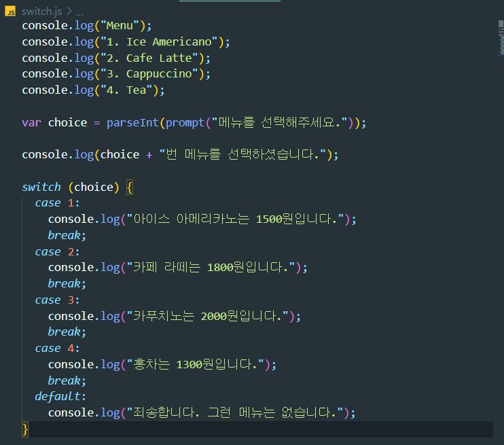The image size is (504, 445).
Task: Click "카페 라떼는 1800원입니다." string
Action: point(211,268)
